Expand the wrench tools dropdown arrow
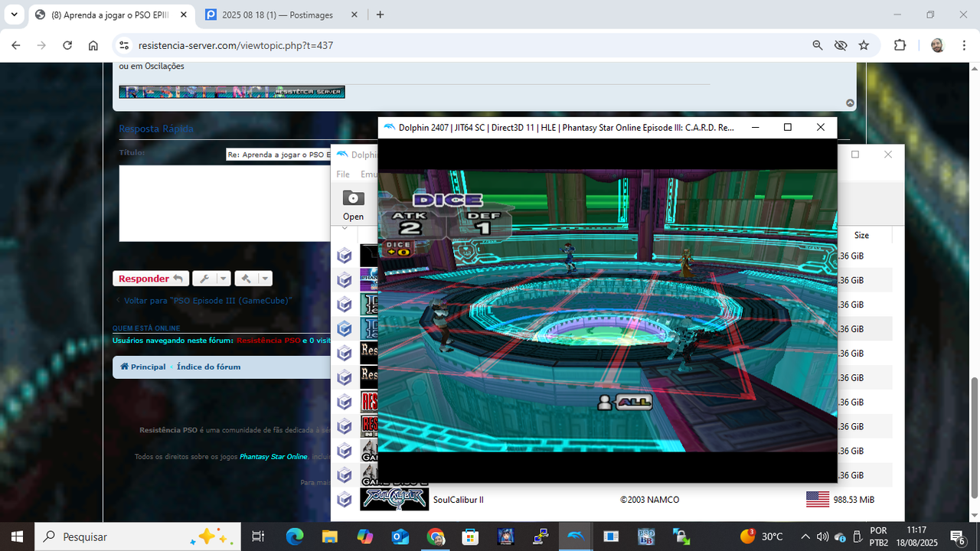 tap(223, 279)
